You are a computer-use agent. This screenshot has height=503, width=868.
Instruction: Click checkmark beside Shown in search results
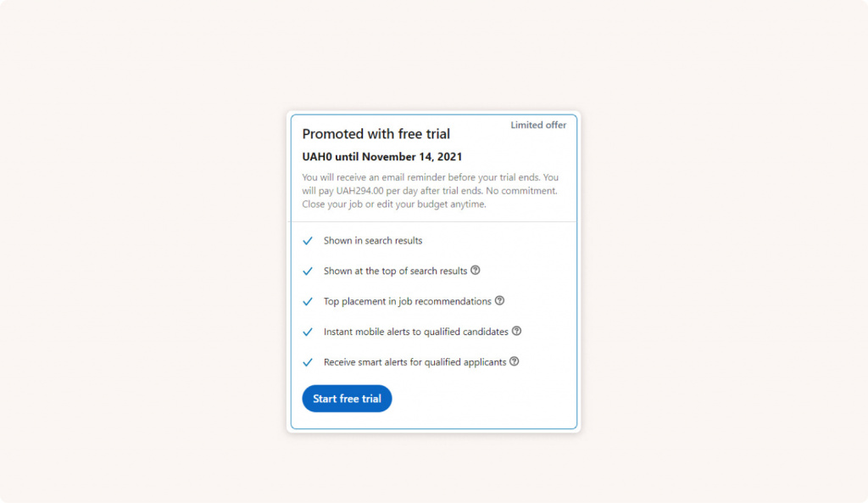pyautogui.click(x=308, y=241)
